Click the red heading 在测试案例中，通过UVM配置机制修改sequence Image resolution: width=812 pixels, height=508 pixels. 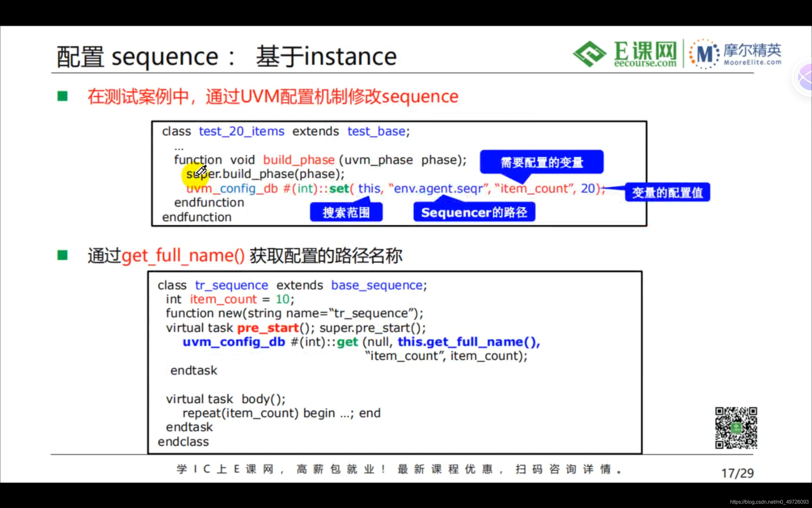tap(273, 97)
